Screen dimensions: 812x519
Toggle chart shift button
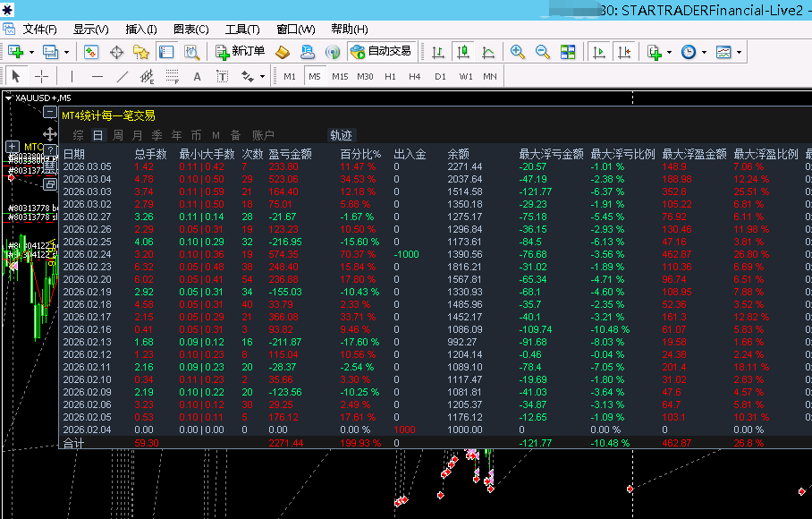pyautogui.click(x=623, y=52)
